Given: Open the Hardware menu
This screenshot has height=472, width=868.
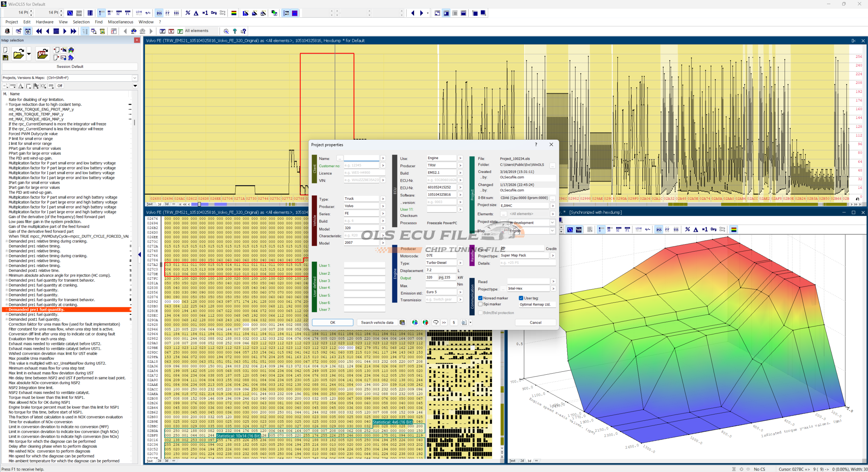Looking at the screenshot, I should 44,22.
